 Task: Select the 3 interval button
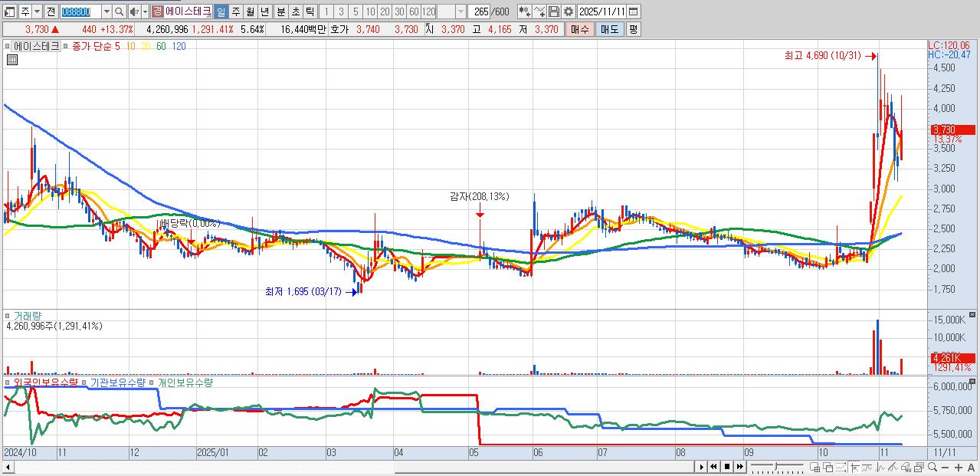pyautogui.click(x=341, y=11)
